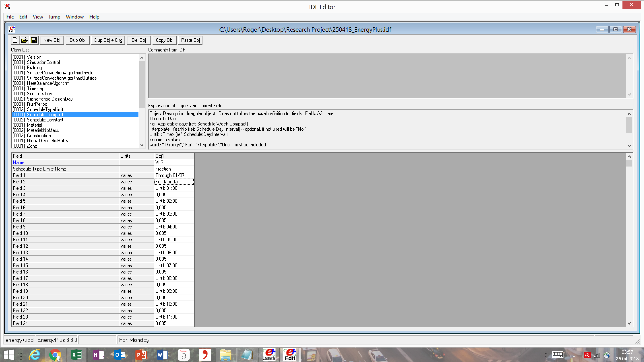The height and width of the screenshot is (362, 644).
Task: Open the View menu
Action: 38,17
